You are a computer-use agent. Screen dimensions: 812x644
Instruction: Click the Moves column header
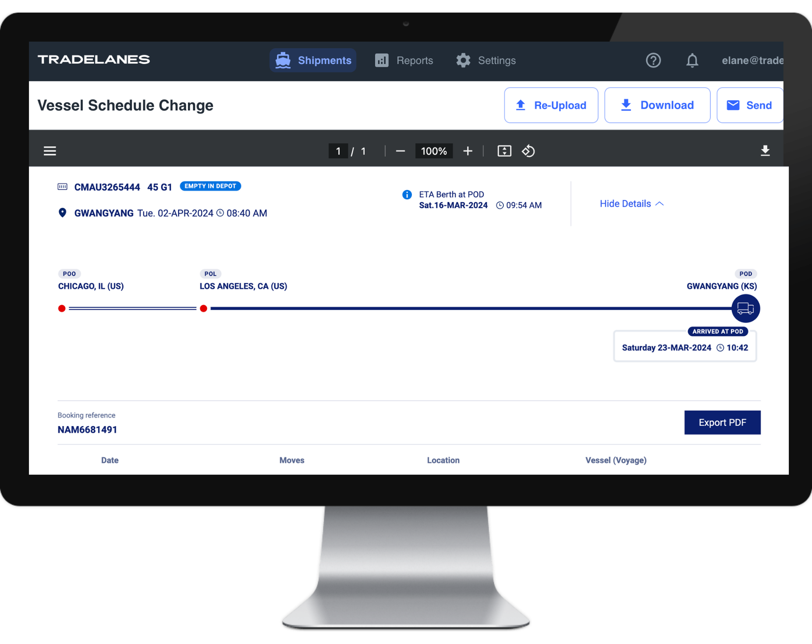point(292,460)
